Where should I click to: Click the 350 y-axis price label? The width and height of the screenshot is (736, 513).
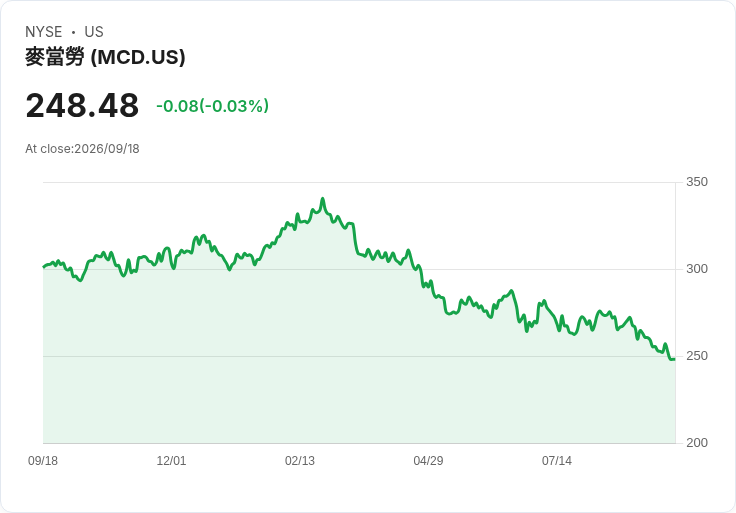click(x=697, y=182)
